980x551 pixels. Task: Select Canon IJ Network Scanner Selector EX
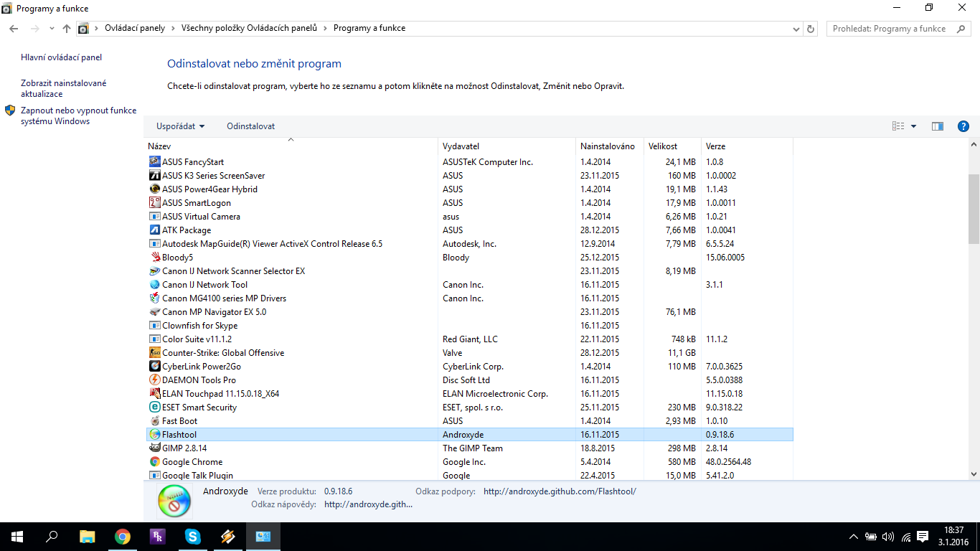(x=469, y=271)
